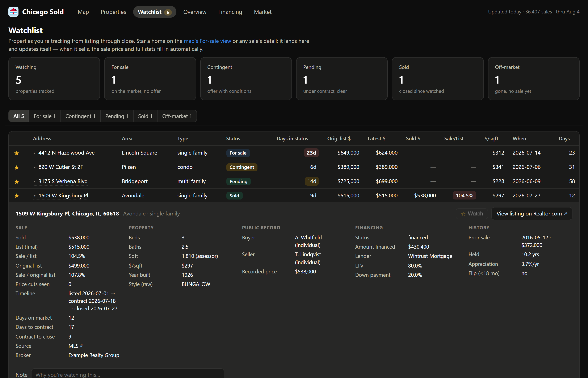Sort by Days in status header
Image resolution: width=588 pixels, height=378 pixels.
292,138
